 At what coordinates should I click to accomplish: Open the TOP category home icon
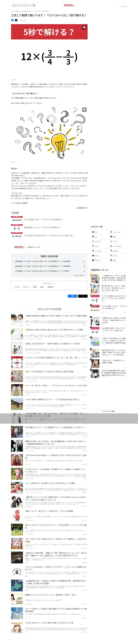[x=93, y=232]
